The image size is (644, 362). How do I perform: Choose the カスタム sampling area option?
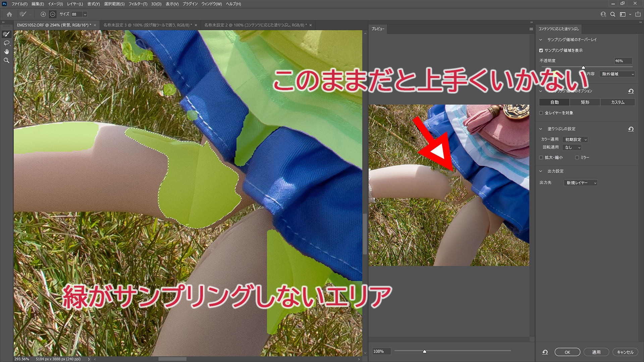point(618,102)
